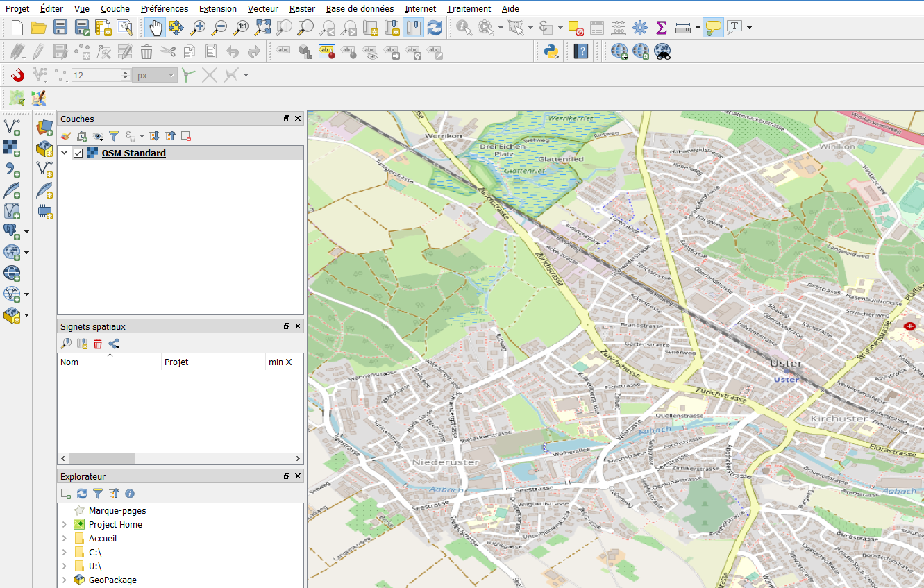
Task: Sort bookmarks by the Nom column
Action: point(108,362)
